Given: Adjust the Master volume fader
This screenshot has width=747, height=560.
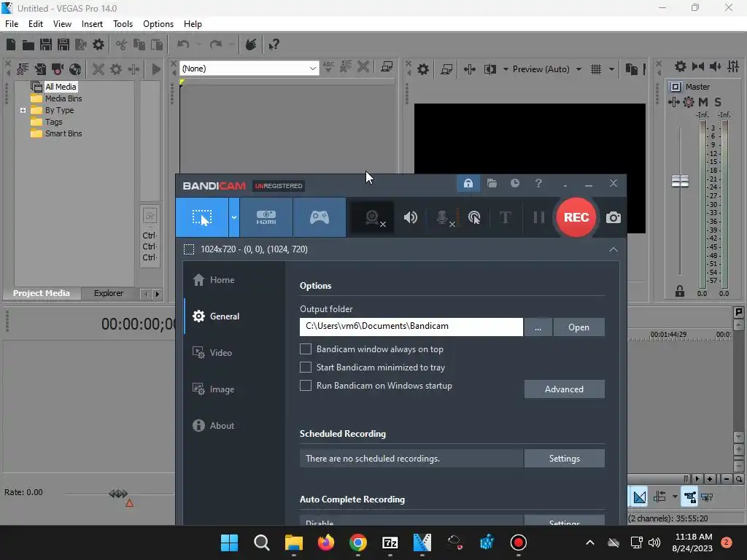Looking at the screenshot, I should point(680,181).
